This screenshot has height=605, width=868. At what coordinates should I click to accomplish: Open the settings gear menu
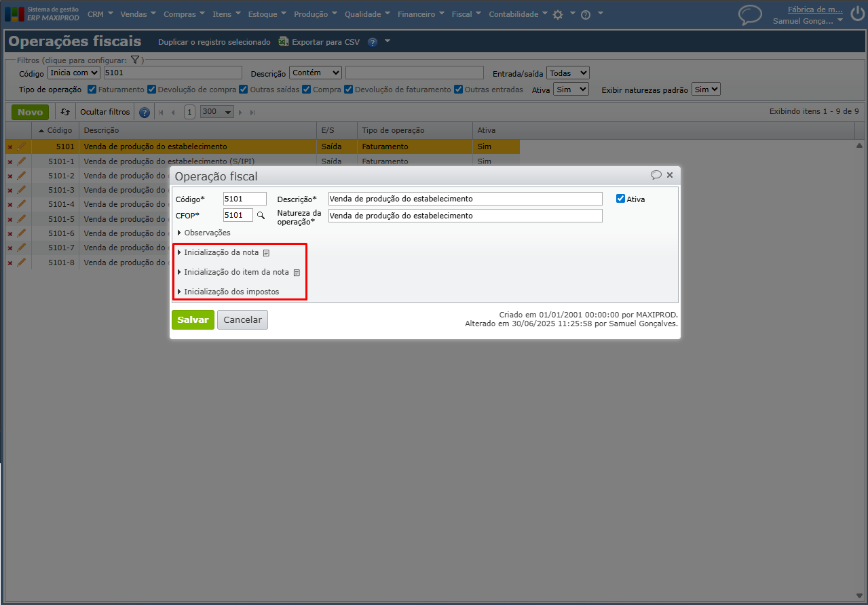[x=558, y=14]
